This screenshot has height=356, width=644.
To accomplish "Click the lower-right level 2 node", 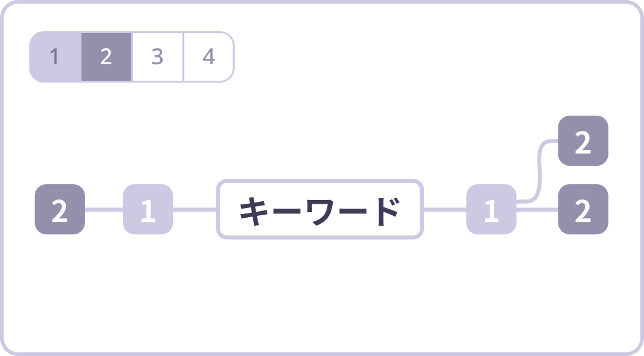I will tap(583, 209).
